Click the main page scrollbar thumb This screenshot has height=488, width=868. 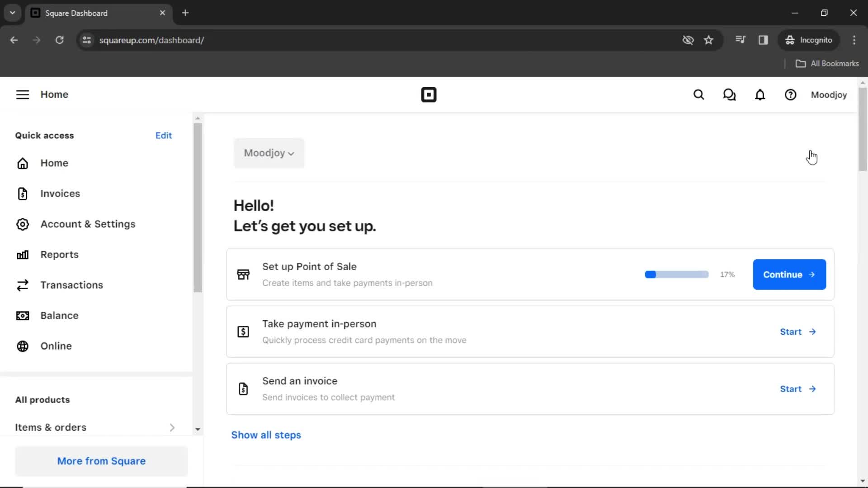click(x=863, y=129)
